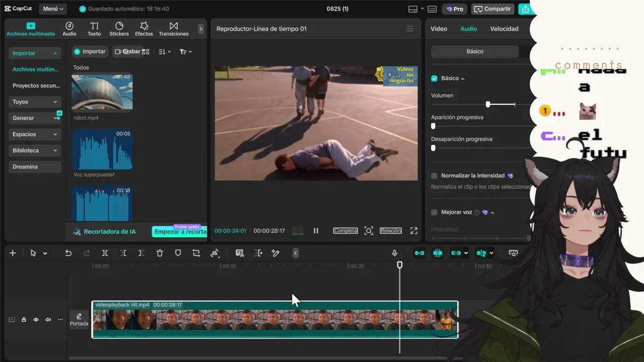Select the robot.mp4 thumbnail
Viewport: 644px width, 362px height.
(102, 93)
